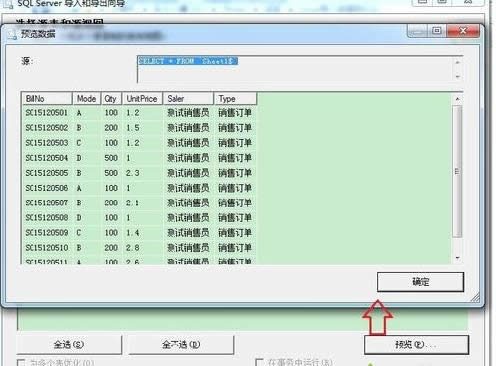
Task: Click the query box scroll up arrow
Action: [458, 62]
